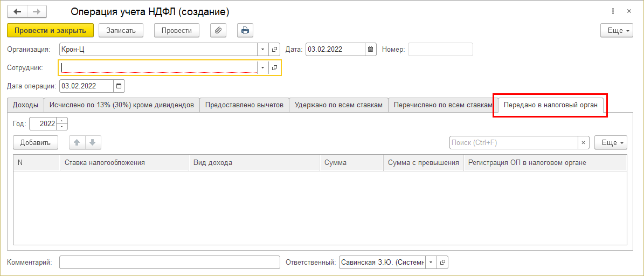644x276 pixels.
Task: Expand the Организация dropdown list
Action: [x=262, y=50]
